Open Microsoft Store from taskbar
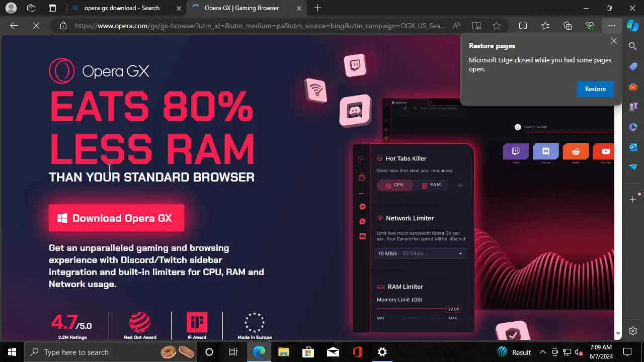644x362 pixels. tap(308, 352)
